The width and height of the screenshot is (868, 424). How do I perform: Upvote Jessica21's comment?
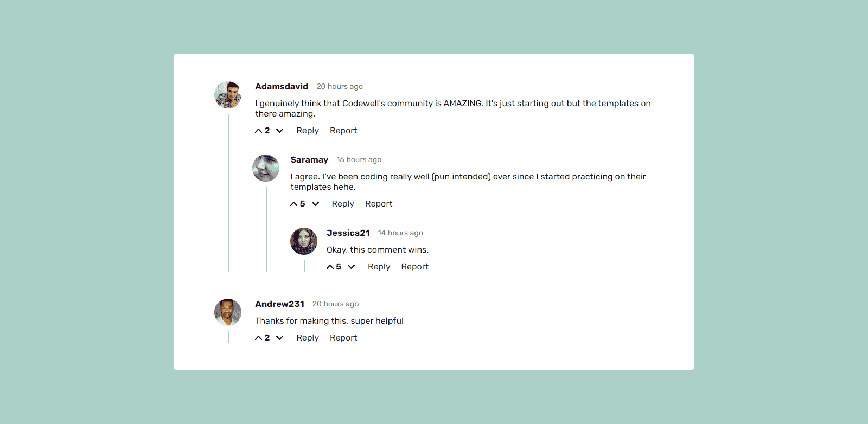tap(330, 267)
